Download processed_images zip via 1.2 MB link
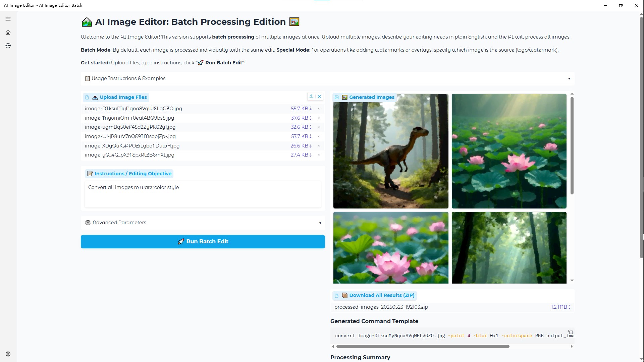 point(560,307)
